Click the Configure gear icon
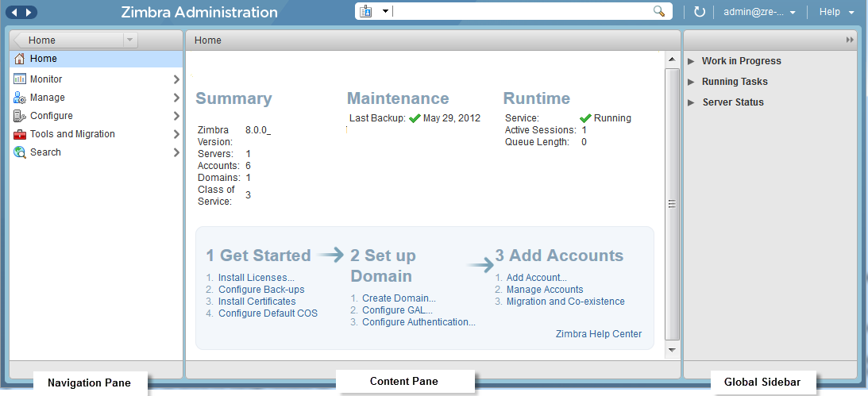This screenshot has width=868, height=396. point(20,116)
